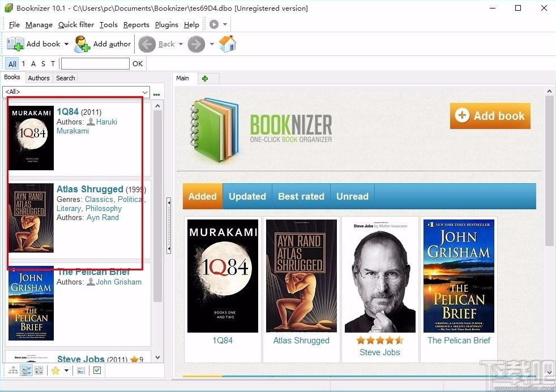Click the orange Add book button
This screenshot has height=392, width=556.
pos(490,115)
